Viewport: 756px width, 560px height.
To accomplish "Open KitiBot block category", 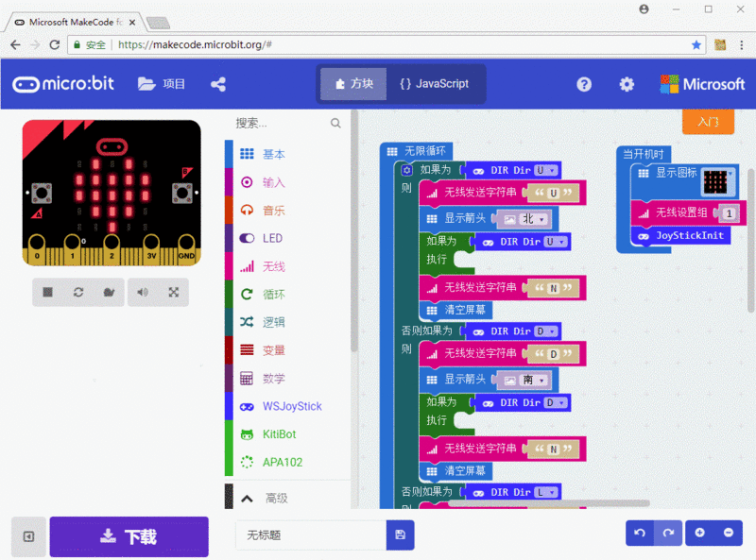I will click(288, 434).
